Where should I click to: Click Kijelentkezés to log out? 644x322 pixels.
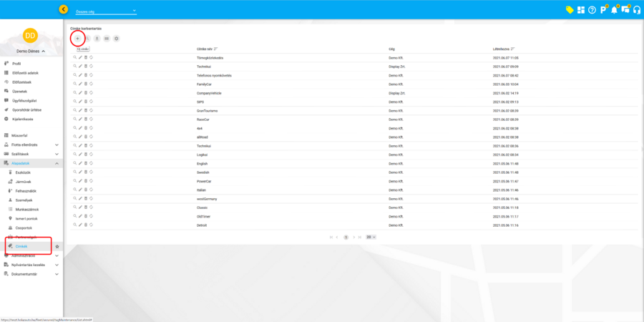click(23, 119)
